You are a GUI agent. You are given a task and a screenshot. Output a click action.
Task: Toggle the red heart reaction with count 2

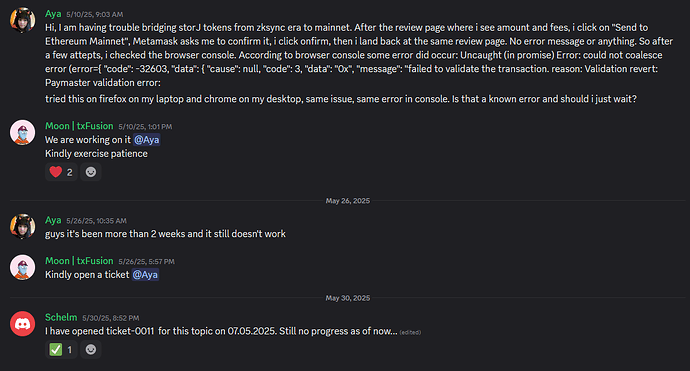coord(61,172)
